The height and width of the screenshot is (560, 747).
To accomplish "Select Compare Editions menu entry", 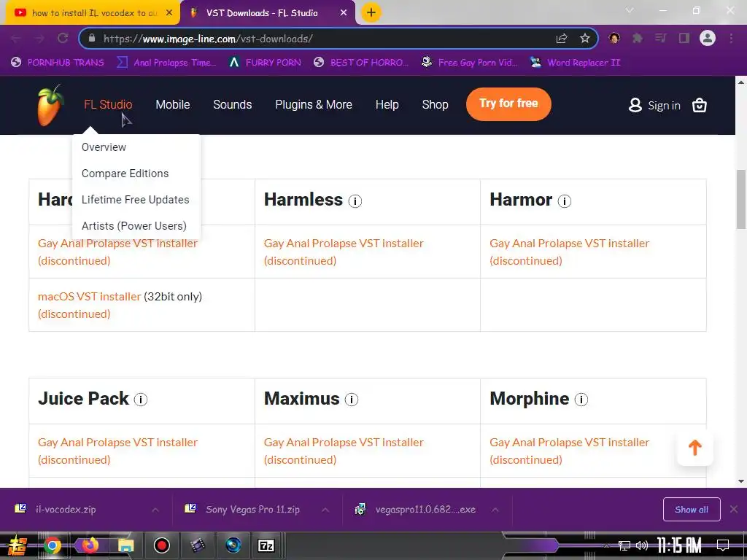I will [x=125, y=174].
